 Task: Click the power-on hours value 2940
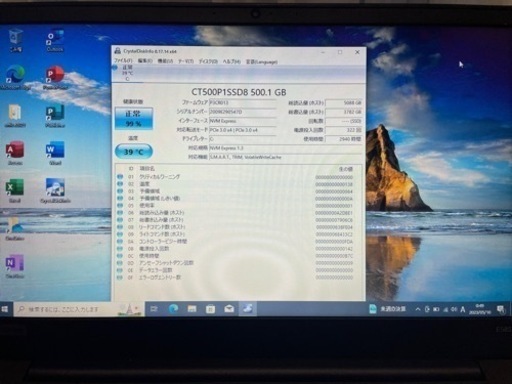tap(343, 139)
